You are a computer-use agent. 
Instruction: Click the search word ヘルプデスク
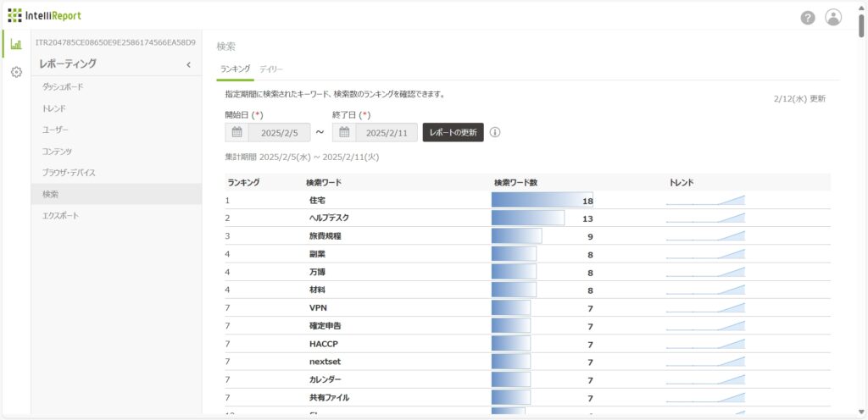(329, 218)
